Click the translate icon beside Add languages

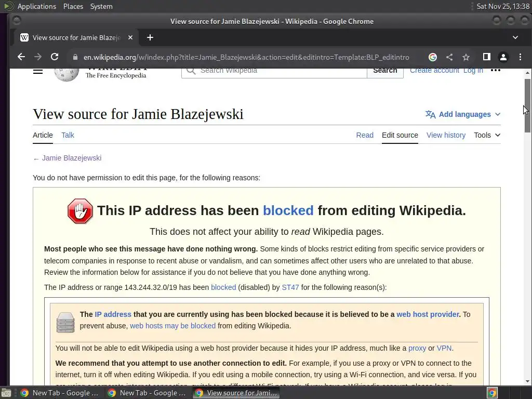coord(430,114)
